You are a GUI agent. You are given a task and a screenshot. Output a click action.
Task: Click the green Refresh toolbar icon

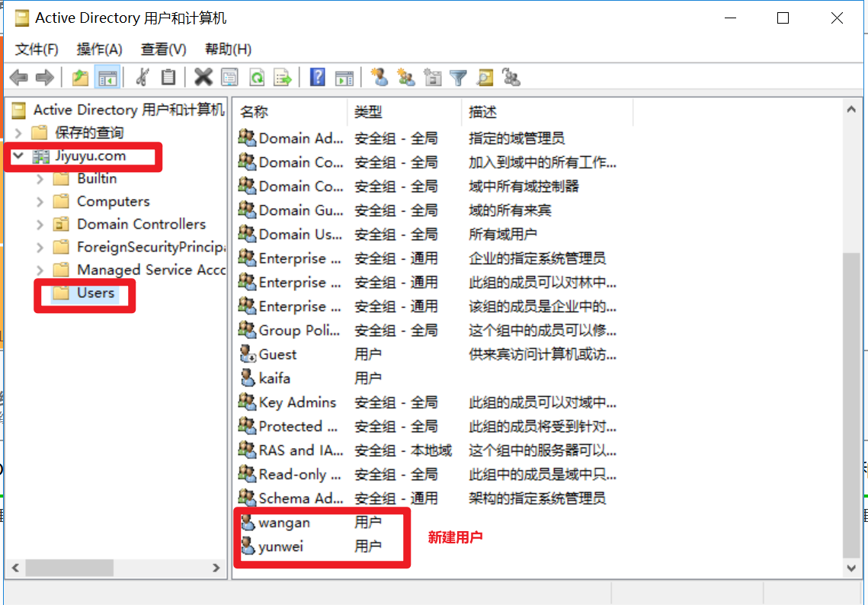coord(257,78)
